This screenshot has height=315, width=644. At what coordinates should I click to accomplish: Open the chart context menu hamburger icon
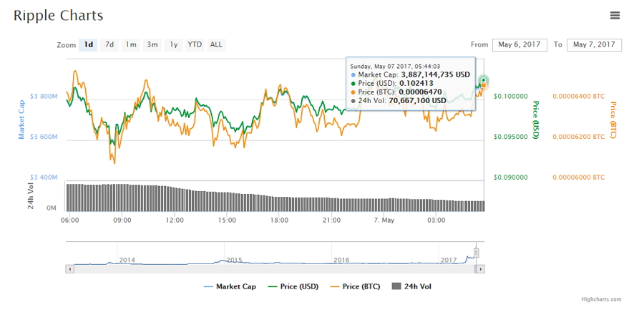(615, 16)
